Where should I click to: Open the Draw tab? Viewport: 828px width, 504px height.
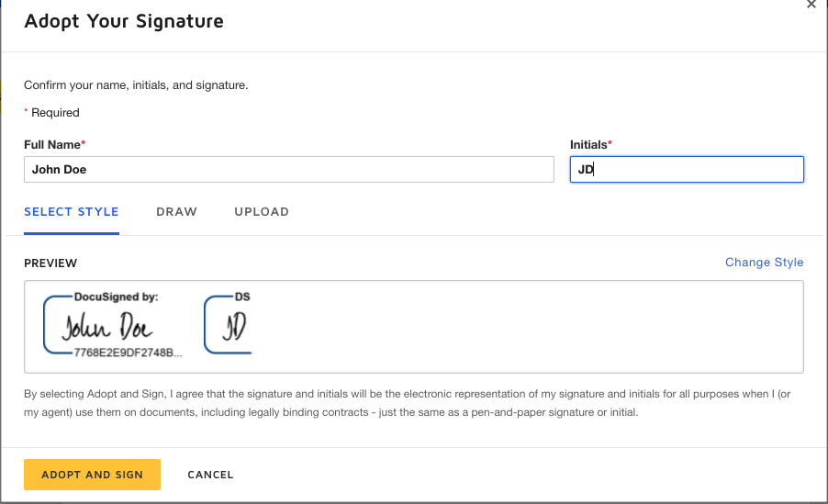pos(176,212)
